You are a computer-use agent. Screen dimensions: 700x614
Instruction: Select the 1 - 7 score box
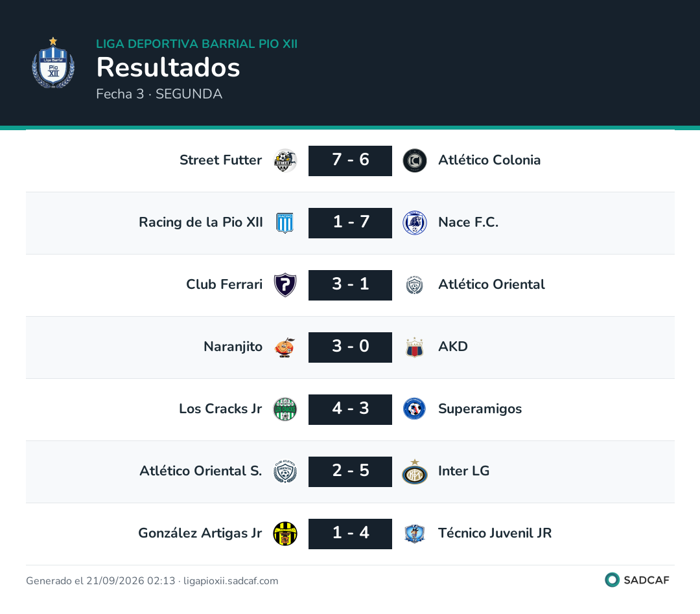tap(350, 223)
